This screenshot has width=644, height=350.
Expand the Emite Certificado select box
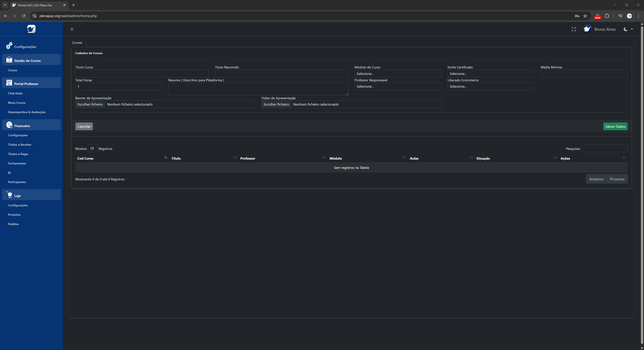[x=491, y=74]
